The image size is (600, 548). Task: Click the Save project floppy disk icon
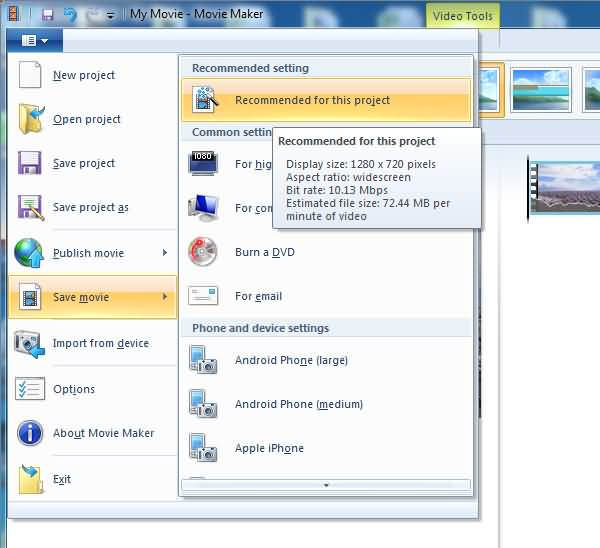click(29, 163)
